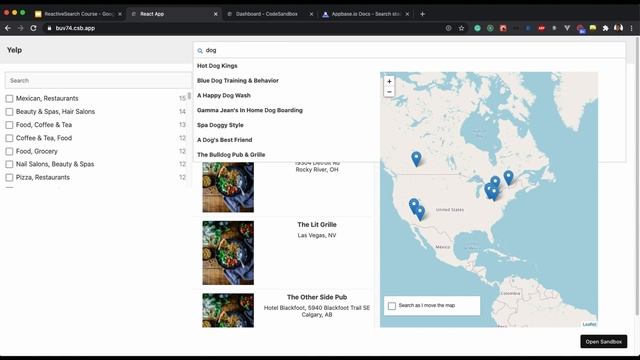Enable Search as I move the map

tap(392, 306)
